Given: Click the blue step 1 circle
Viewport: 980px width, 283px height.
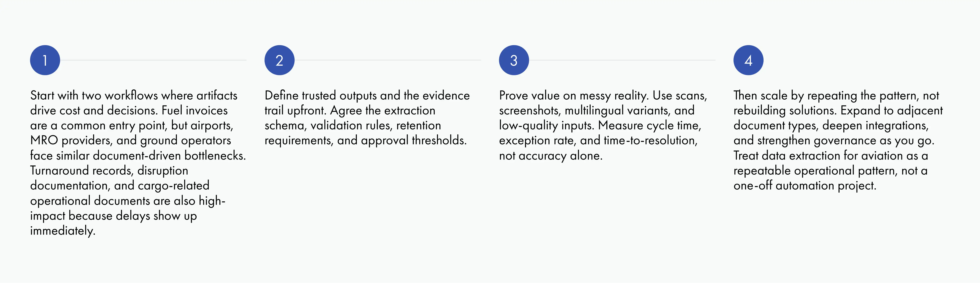Looking at the screenshot, I should click(45, 60).
